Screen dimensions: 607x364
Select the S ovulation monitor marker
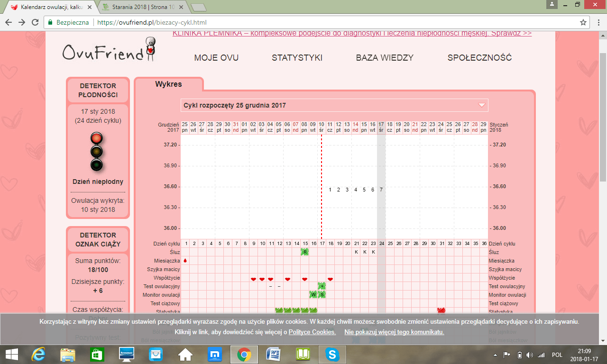pos(322,294)
